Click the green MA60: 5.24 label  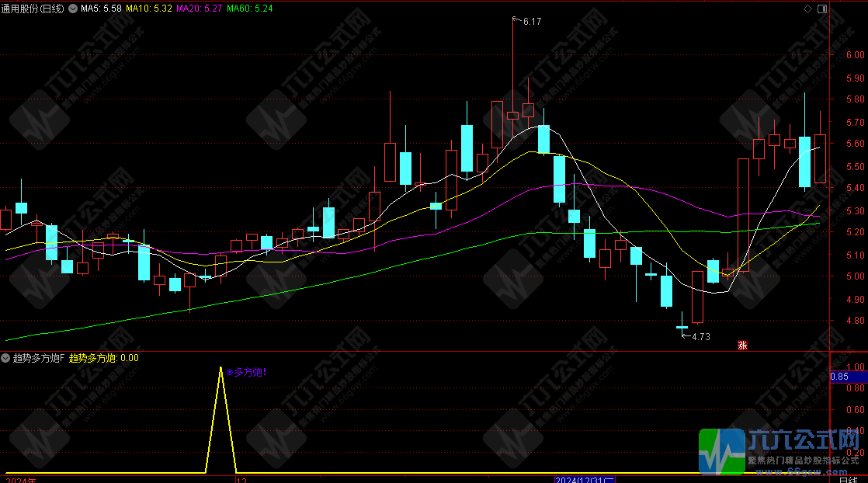(x=250, y=9)
